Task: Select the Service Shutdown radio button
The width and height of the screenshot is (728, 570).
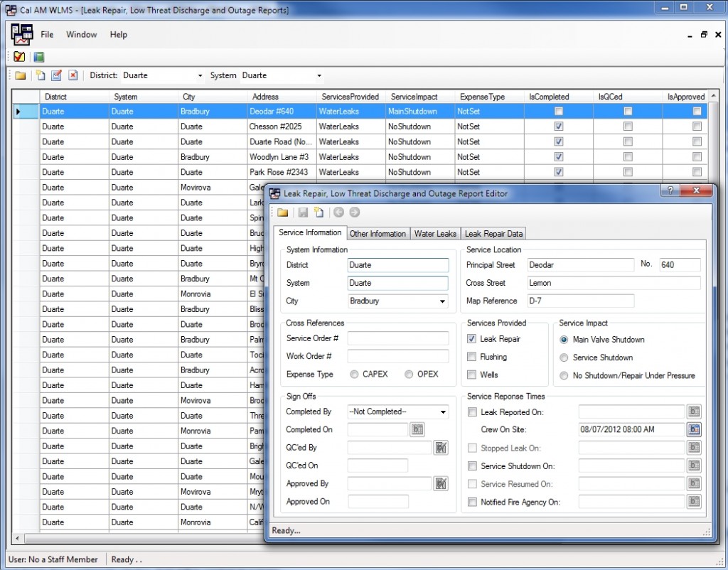Action: tap(564, 357)
